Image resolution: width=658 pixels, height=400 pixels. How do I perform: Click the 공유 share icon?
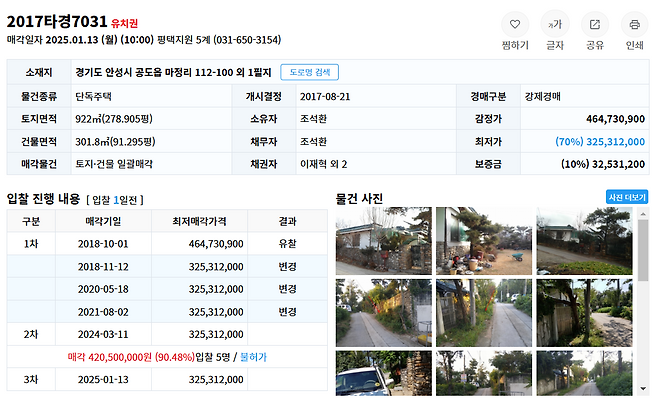click(595, 25)
